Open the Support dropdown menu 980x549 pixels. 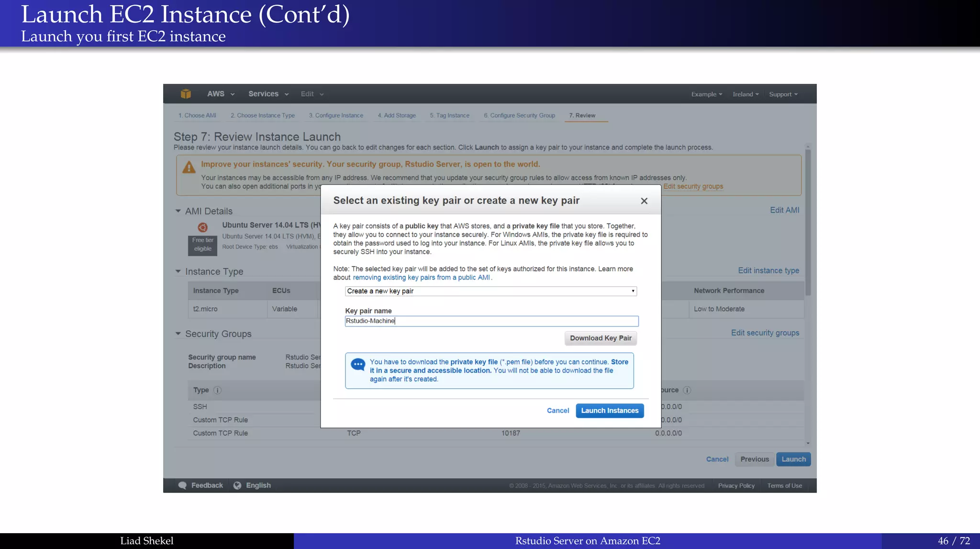click(x=783, y=94)
